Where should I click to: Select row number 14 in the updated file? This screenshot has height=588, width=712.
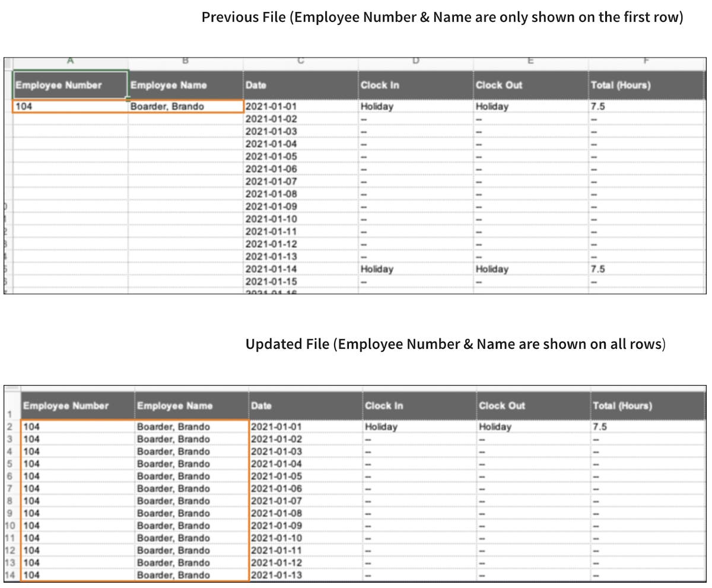click(x=10, y=575)
